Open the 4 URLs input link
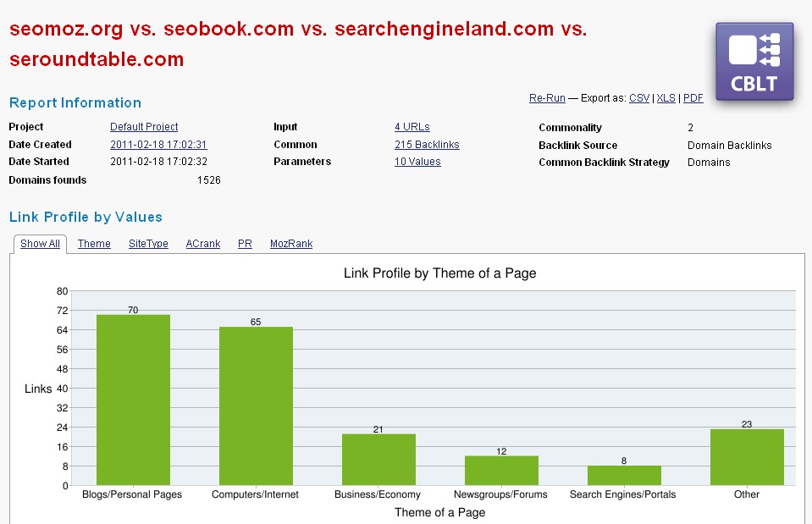Screen dimensions: 812x524 (x=412, y=127)
